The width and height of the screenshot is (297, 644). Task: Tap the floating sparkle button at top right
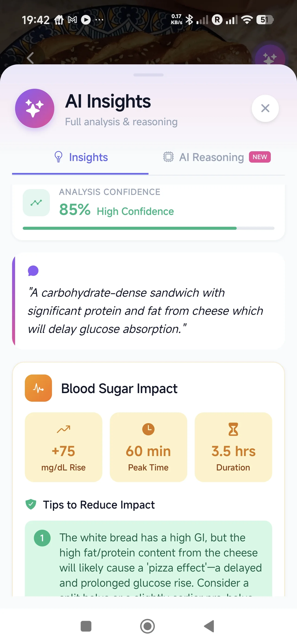[270, 58]
